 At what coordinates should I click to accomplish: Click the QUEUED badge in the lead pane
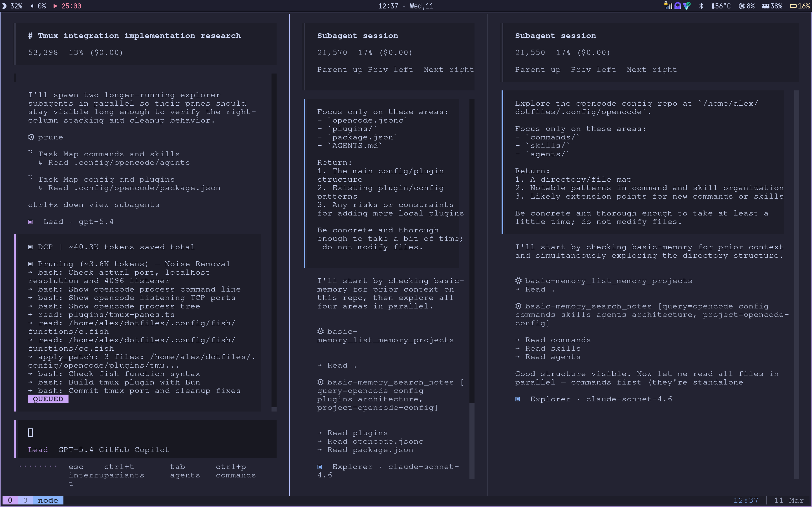pos(48,399)
